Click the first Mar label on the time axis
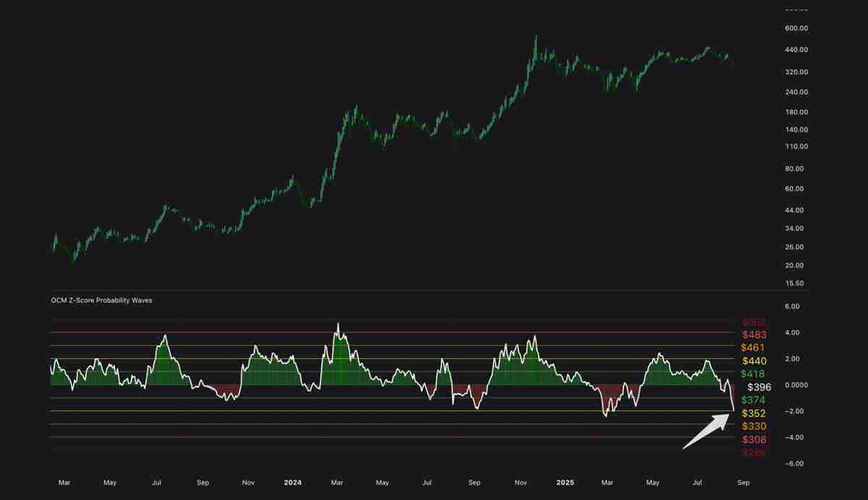 click(64, 482)
